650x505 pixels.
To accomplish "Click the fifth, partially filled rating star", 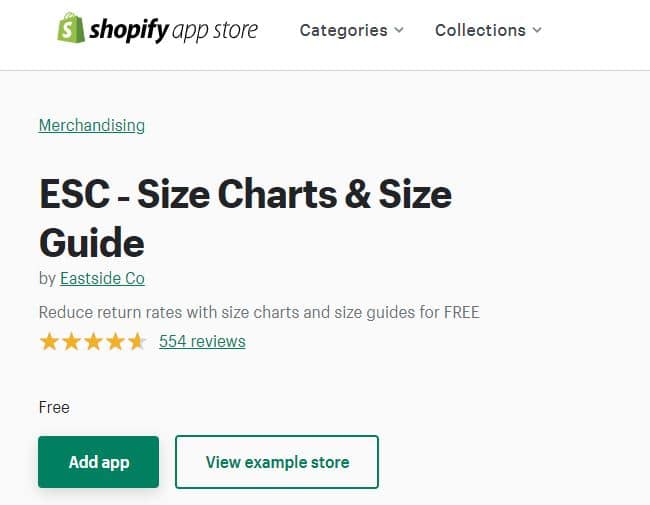I will 137,342.
